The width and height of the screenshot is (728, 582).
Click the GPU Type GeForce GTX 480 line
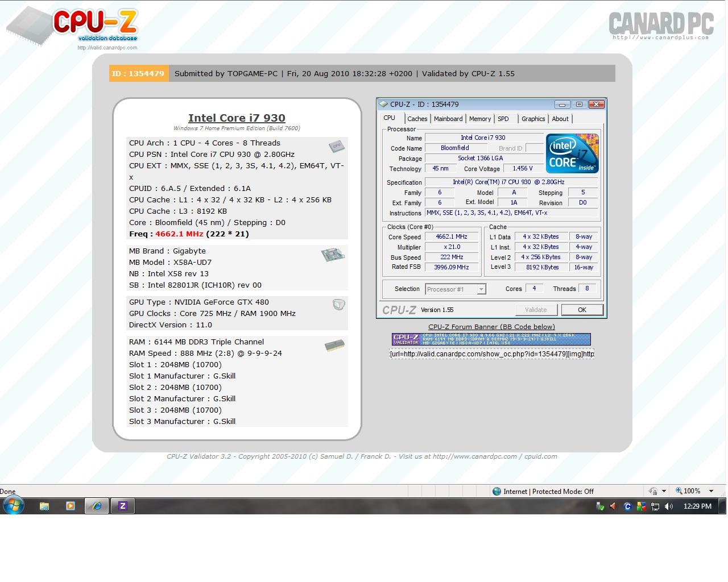[199, 302]
